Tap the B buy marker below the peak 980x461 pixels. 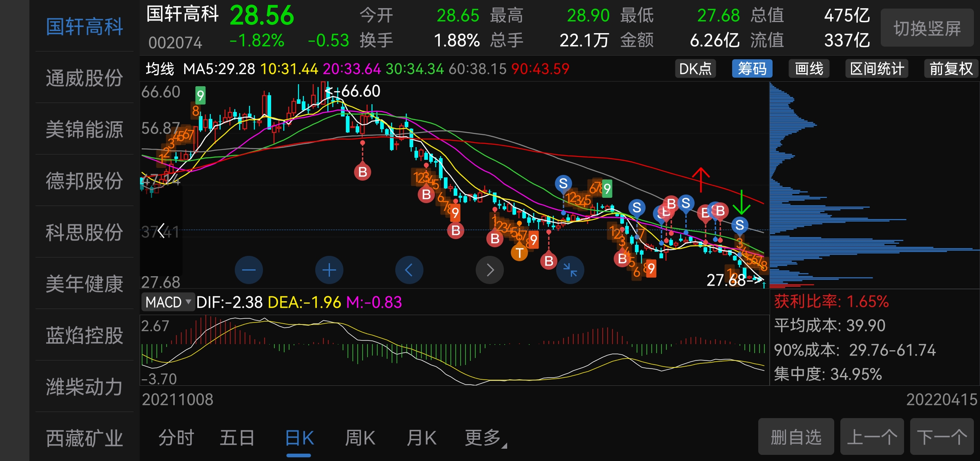click(x=362, y=172)
